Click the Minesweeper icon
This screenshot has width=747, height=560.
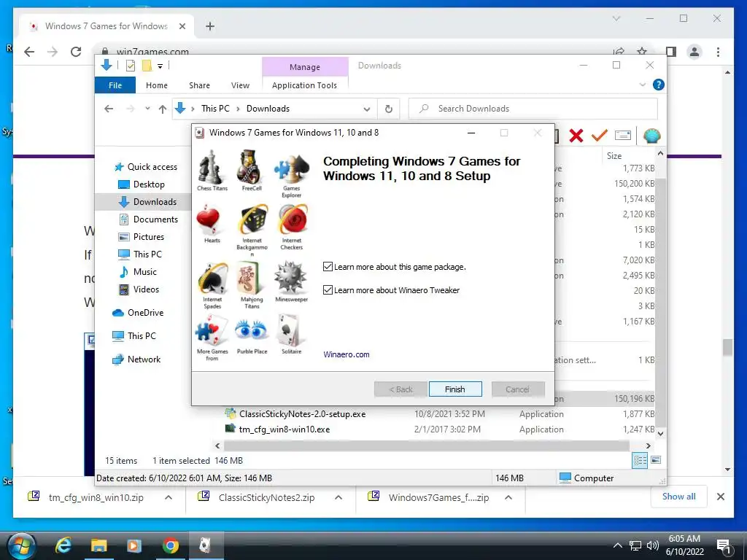(290, 278)
